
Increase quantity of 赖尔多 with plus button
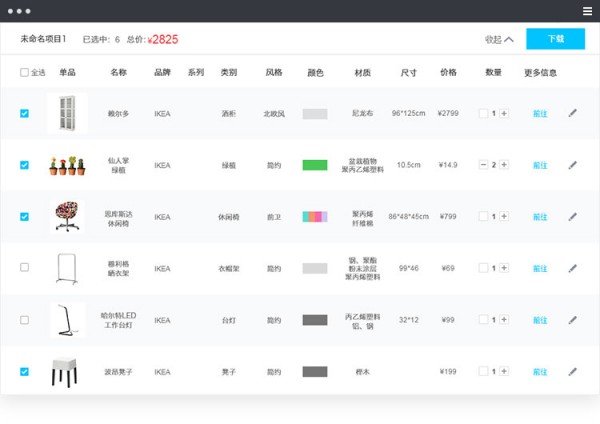[x=504, y=114]
